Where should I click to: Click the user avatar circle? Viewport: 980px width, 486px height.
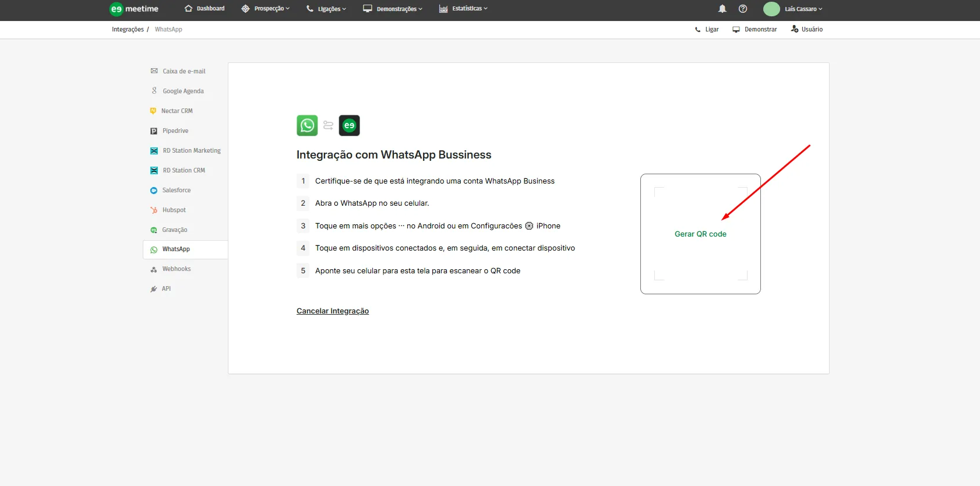click(771, 9)
